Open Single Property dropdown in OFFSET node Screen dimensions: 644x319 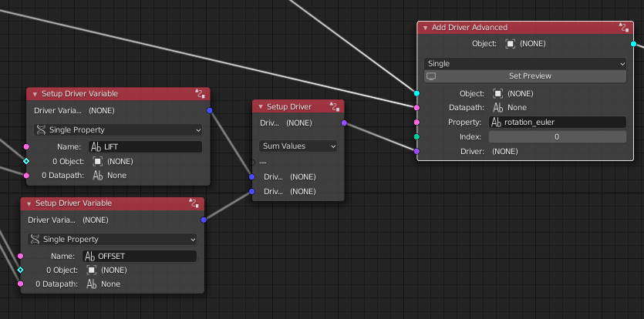(112, 240)
